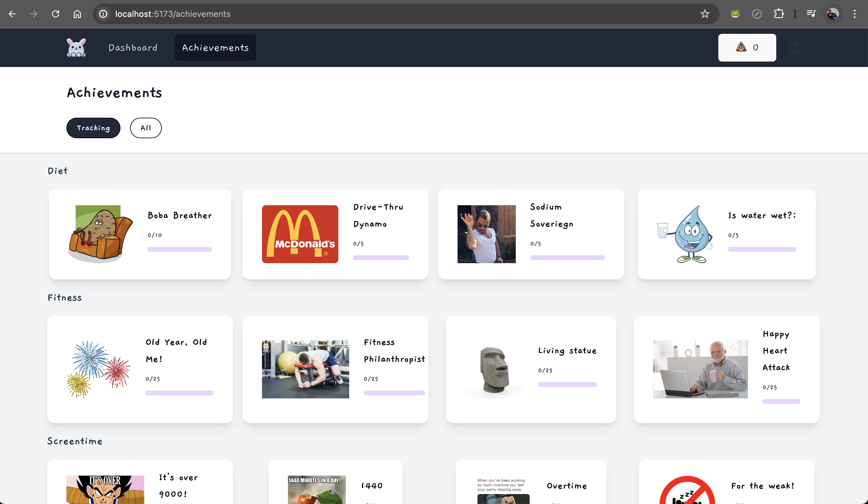
Task: Select the Achievements nav tab
Action: click(x=215, y=48)
